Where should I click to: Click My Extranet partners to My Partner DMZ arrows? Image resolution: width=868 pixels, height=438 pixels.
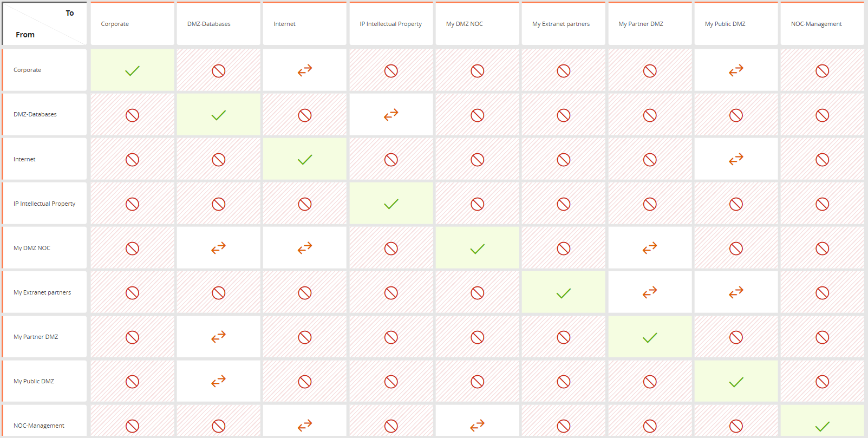click(650, 292)
